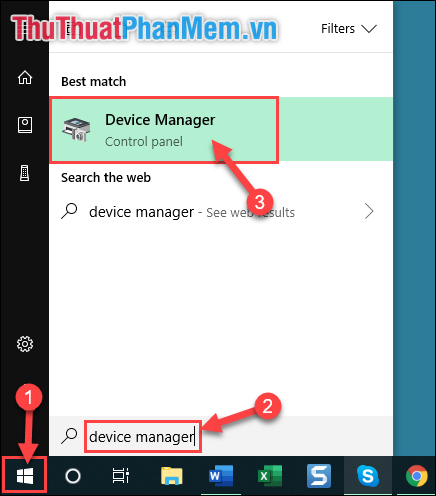Select the Home icon in search sidebar
This screenshot has width=436, height=496.
25,78
